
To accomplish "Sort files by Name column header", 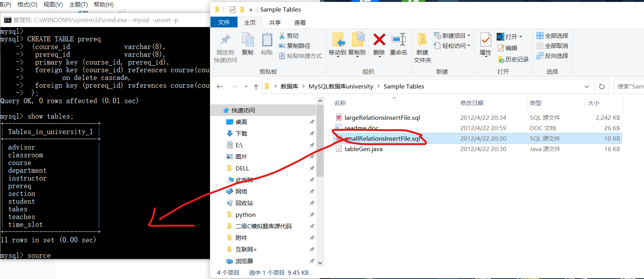I will pyautogui.click(x=394, y=103).
